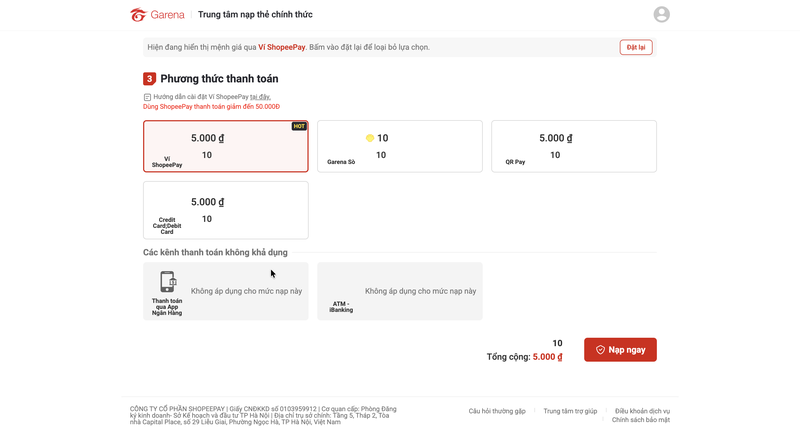Click the Đặt lại reset button
800x434 pixels.
(636, 47)
